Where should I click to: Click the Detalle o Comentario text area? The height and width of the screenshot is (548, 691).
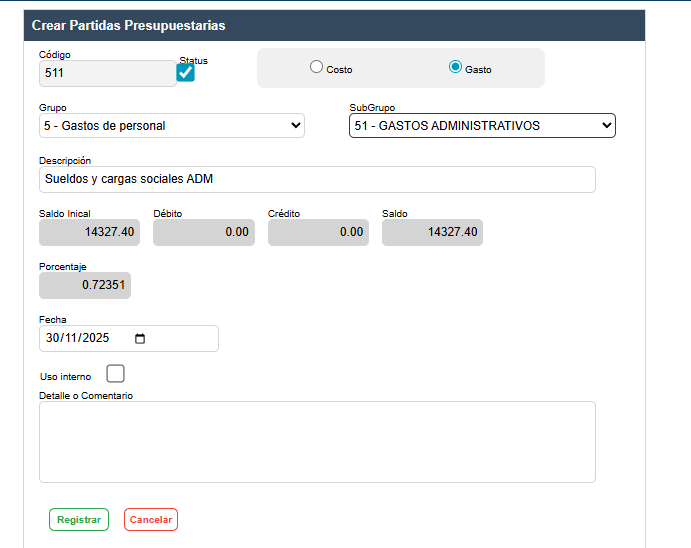[317, 442]
